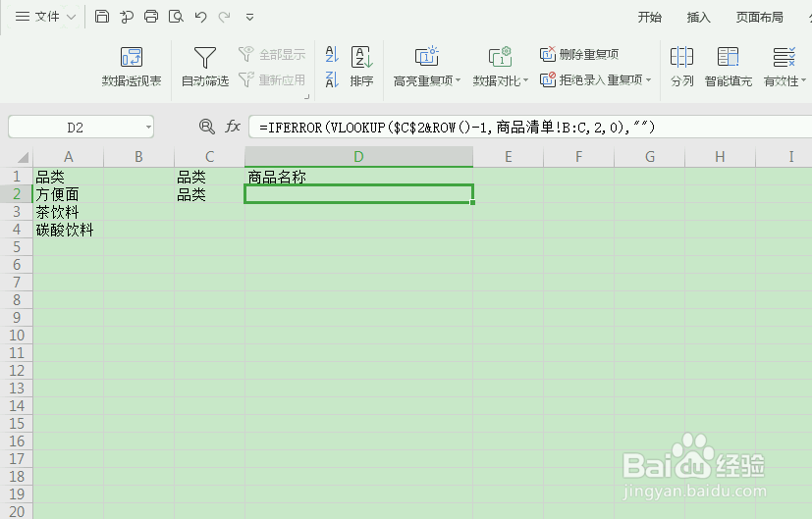
Task: Click cell A4 with 碳酸饮料
Action: point(69,230)
